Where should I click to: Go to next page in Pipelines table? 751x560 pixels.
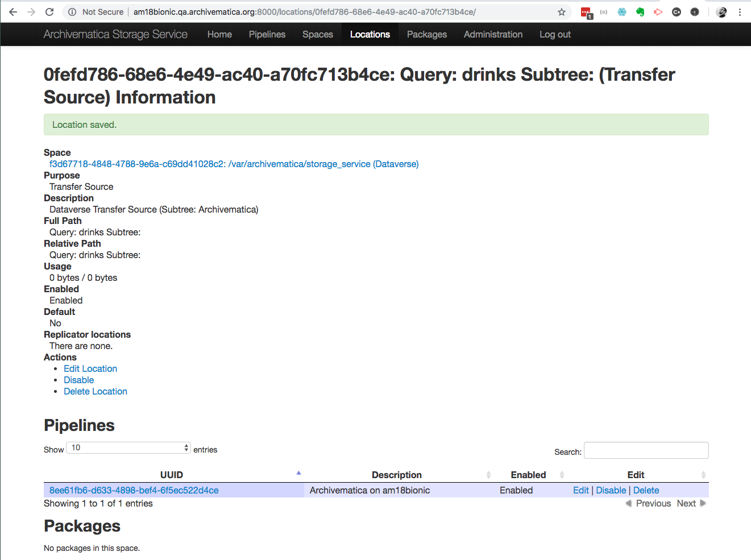pos(686,503)
